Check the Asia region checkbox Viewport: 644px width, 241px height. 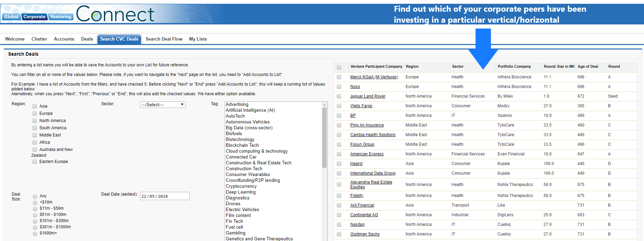(x=35, y=106)
